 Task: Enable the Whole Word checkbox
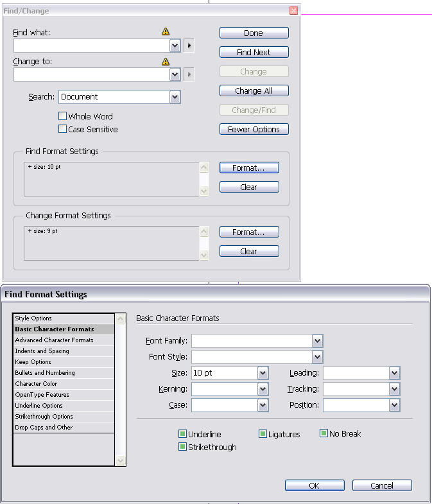[63, 116]
